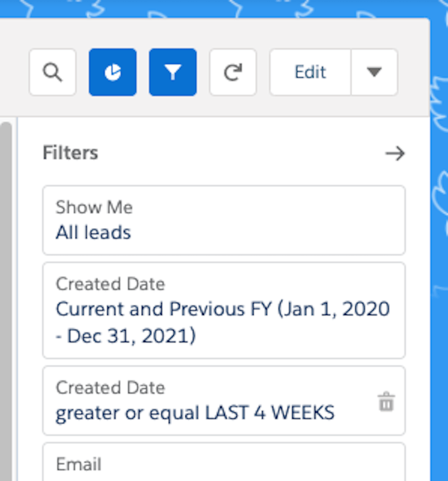Click the Created Date label above LAST 4 WEEKS

click(x=110, y=388)
